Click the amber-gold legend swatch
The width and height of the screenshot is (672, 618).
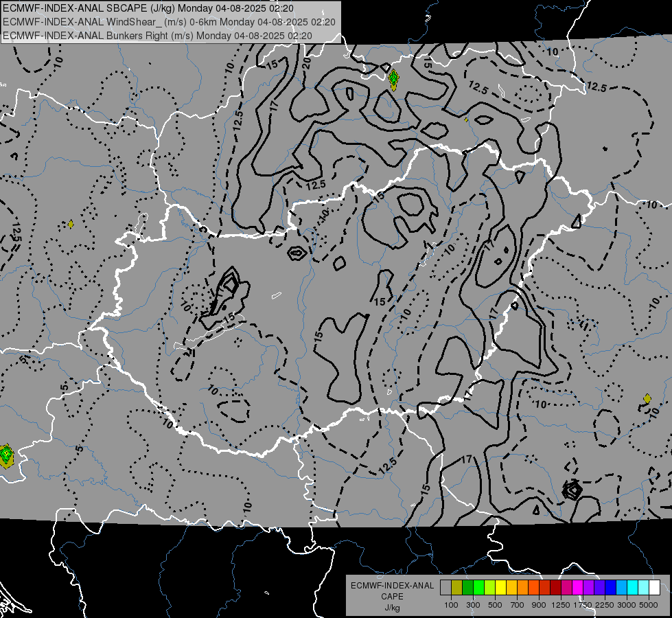pos(511,587)
